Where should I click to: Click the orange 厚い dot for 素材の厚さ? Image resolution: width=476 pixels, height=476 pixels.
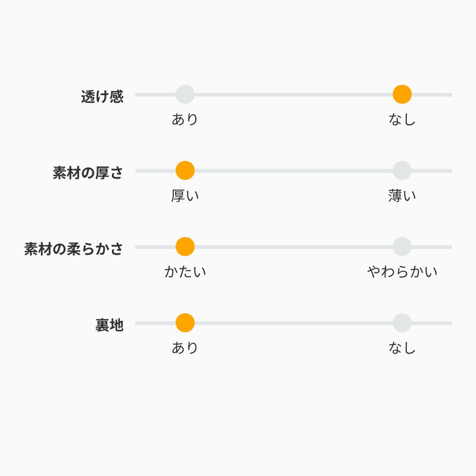tap(185, 171)
